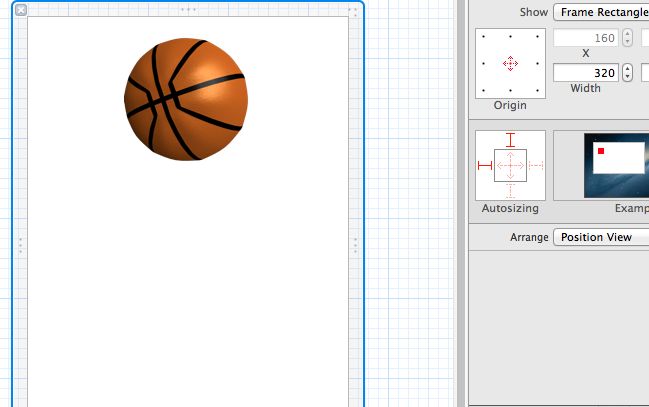The image size is (649, 407).
Task: Decrease Width using the stepper down arrow
Action: 627,77
